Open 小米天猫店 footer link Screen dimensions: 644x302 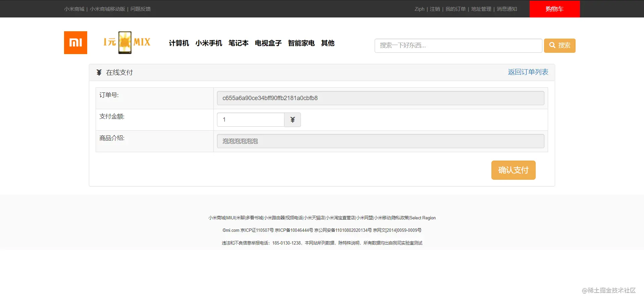coord(314,218)
